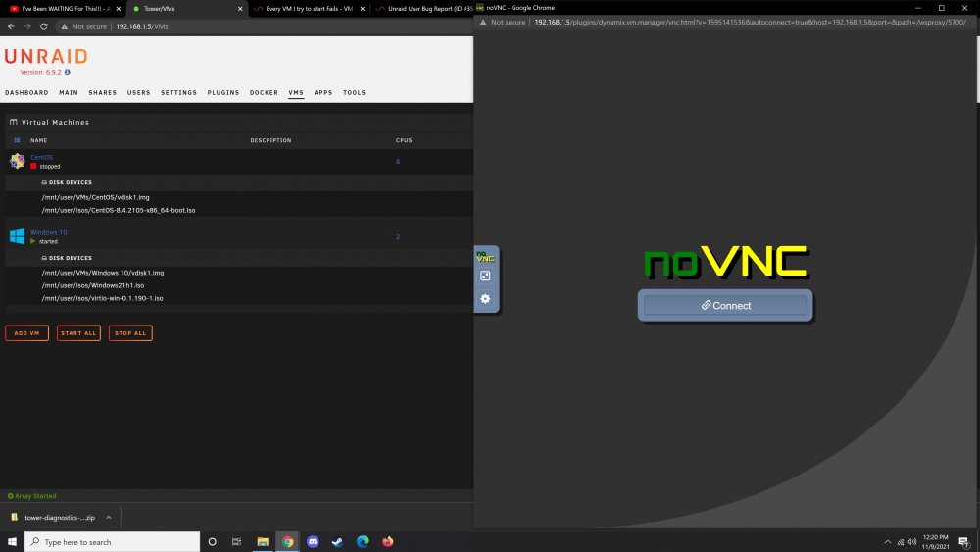Toggle the VM list view icon beside NAME
This screenshot has width=980, height=552.
[x=17, y=140]
